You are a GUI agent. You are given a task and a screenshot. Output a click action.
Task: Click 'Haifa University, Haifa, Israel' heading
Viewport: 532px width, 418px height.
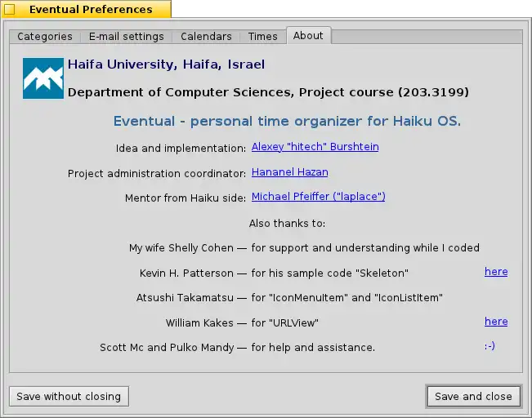[166, 64]
